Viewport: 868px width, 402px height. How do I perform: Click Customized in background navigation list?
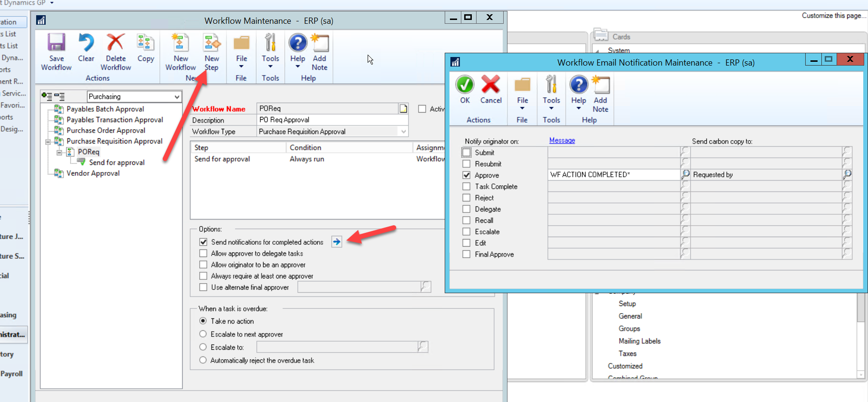625,366
